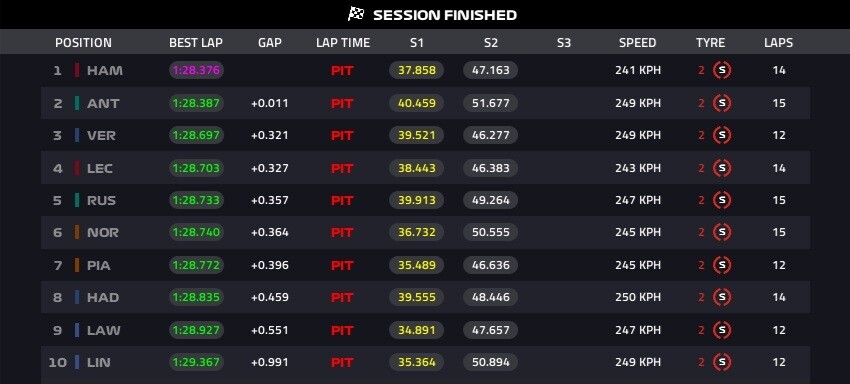Screen dimensions: 850x384
Task: Click the soft tyre icon for LEC
Action: pos(722,168)
